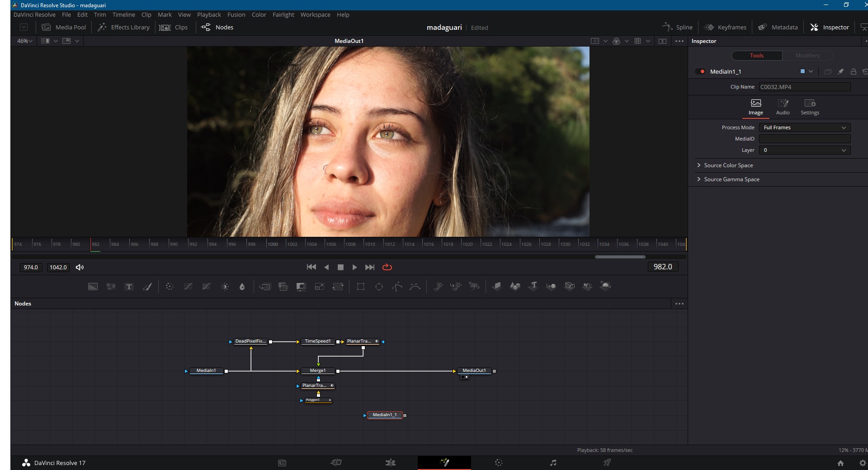Add a Shape 3D node
868x470 pixels.
click(x=515, y=286)
